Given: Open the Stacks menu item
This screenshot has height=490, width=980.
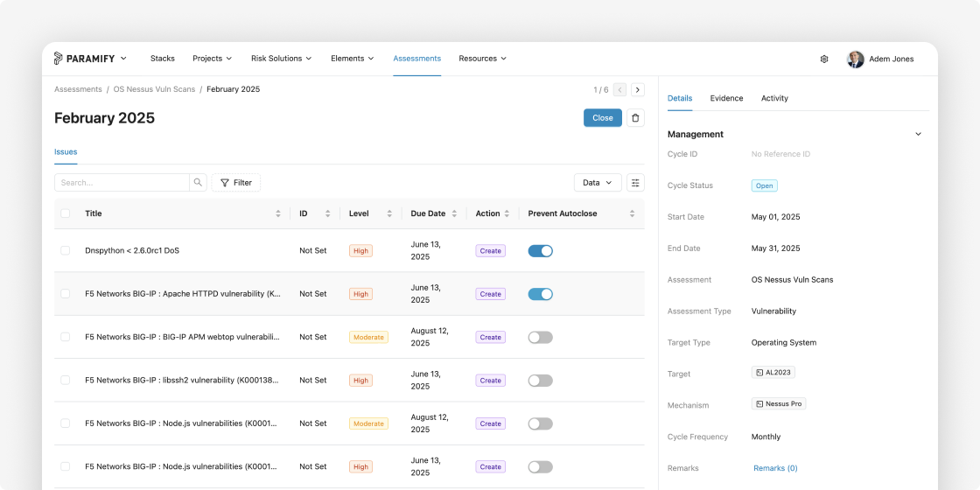Looking at the screenshot, I should click(x=163, y=58).
